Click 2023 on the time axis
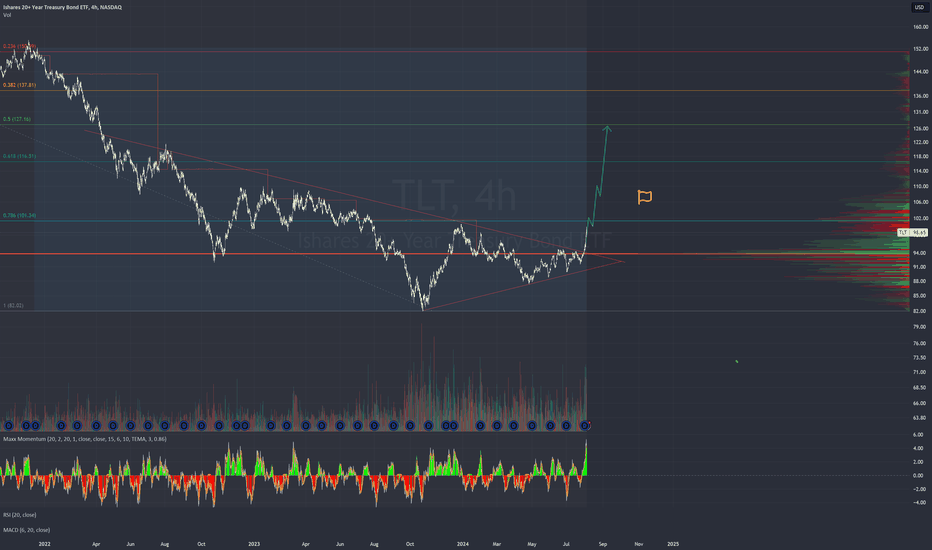Image resolution: width=932 pixels, height=550 pixels. (254, 544)
